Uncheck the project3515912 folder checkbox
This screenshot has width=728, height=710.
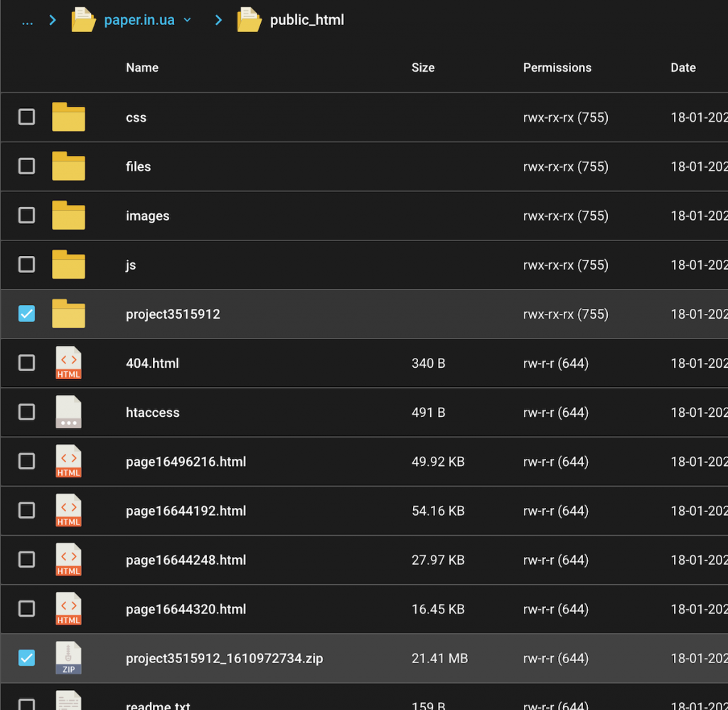pyautogui.click(x=26, y=314)
